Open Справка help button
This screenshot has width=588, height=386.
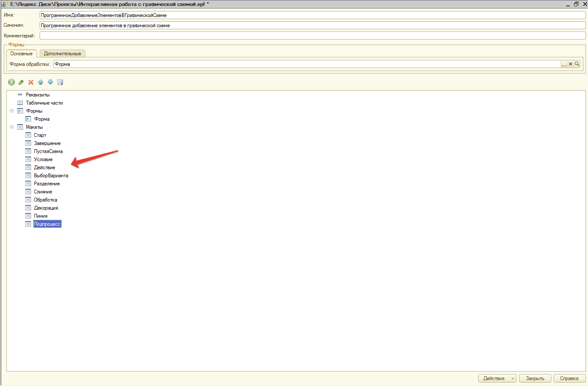click(x=569, y=378)
